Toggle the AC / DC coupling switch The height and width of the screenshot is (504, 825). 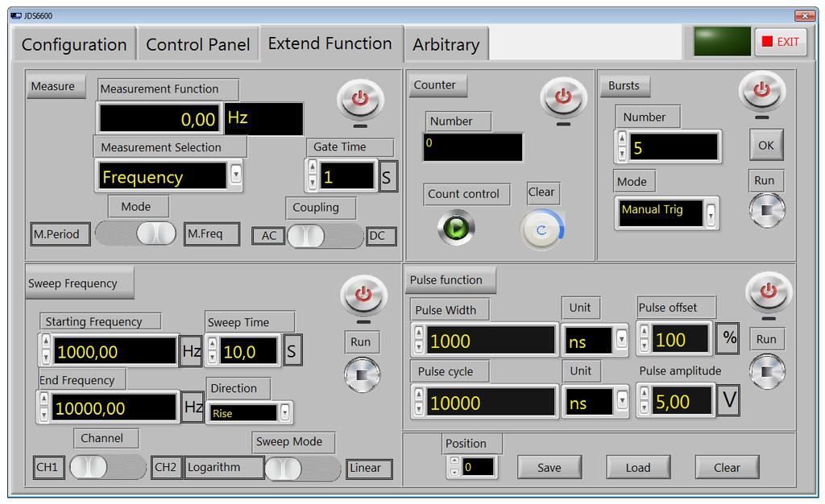pyautogui.click(x=325, y=236)
